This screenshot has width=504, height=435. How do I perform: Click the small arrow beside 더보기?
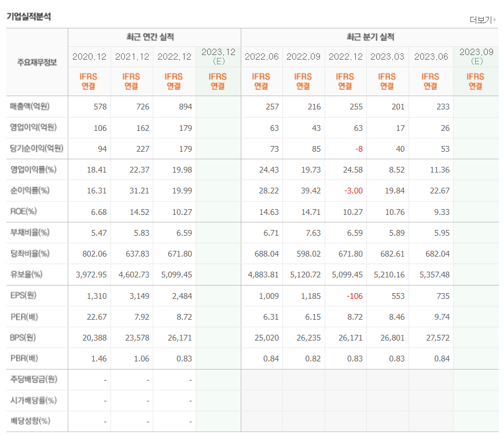pyautogui.click(x=495, y=20)
